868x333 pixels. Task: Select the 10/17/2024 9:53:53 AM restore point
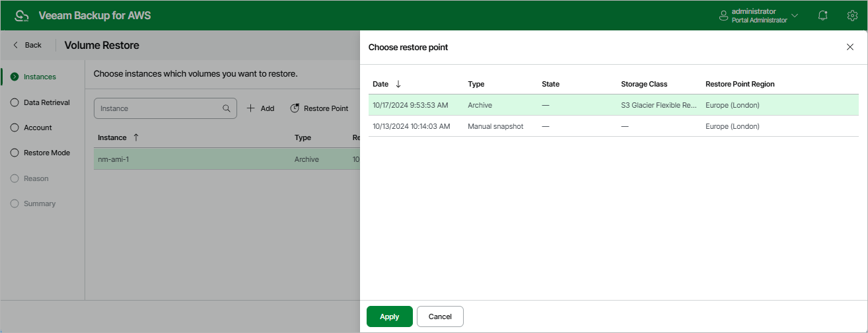[x=614, y=105]
